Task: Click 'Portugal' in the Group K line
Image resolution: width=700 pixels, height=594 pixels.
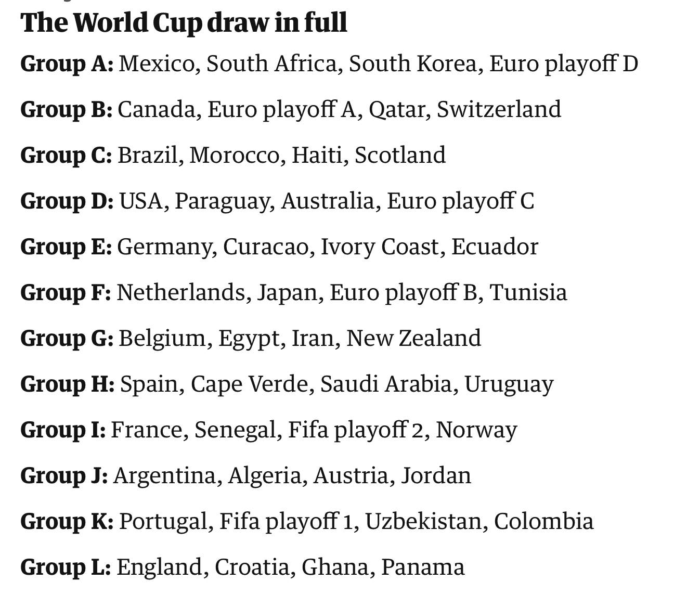Action: [x=163, y=522]
